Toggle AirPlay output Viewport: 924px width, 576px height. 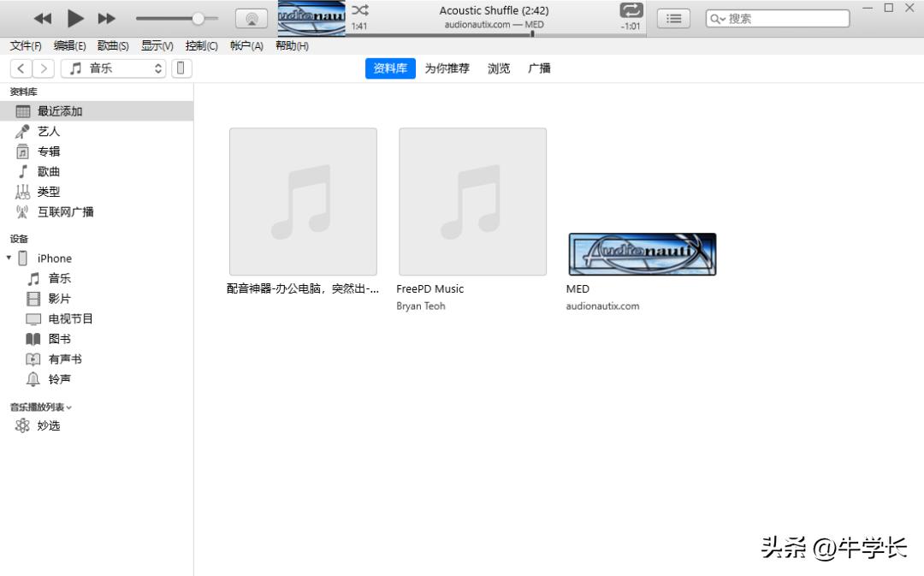click(x=252, y=17)
